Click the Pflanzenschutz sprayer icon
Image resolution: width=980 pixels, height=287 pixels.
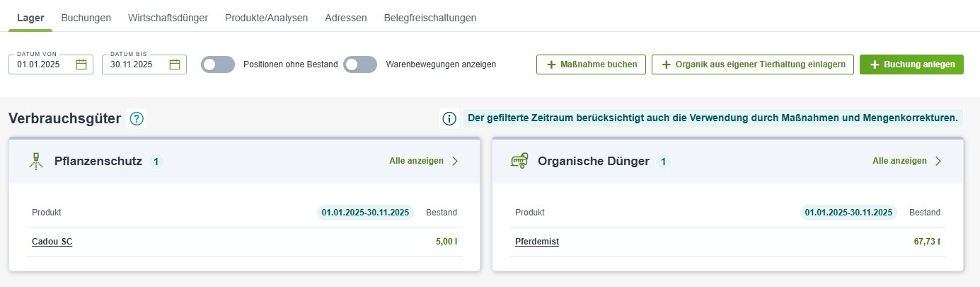coord(37,161)
